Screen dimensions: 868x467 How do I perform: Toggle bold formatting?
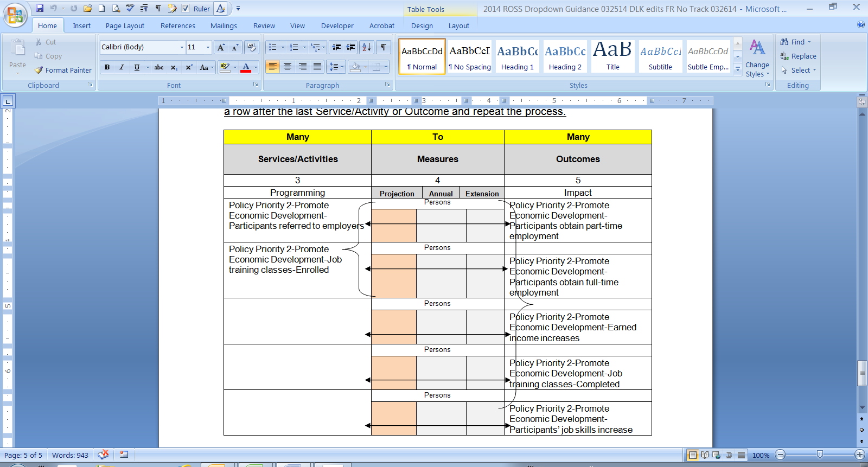point(107,67)
